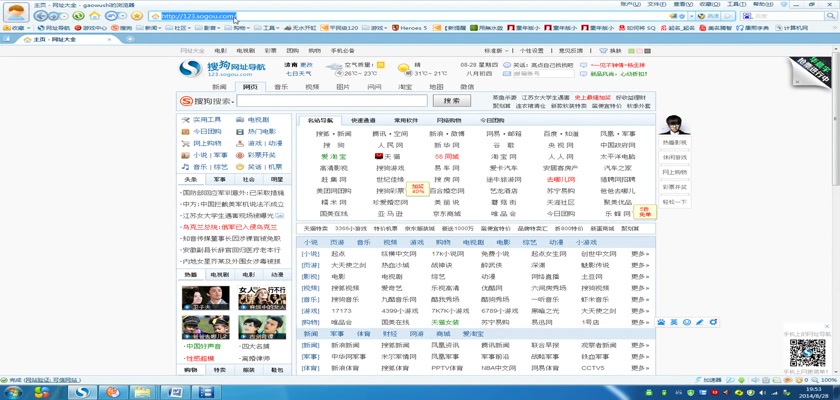Click the browser forward arrow button
The height and width of the screenshot is (400, 840).
tap(55, 16)
